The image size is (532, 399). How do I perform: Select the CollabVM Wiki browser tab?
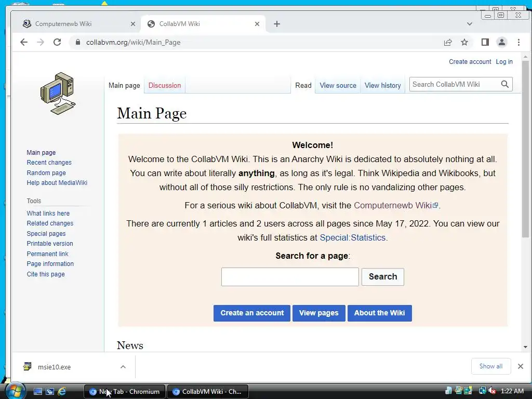[203, 24]
